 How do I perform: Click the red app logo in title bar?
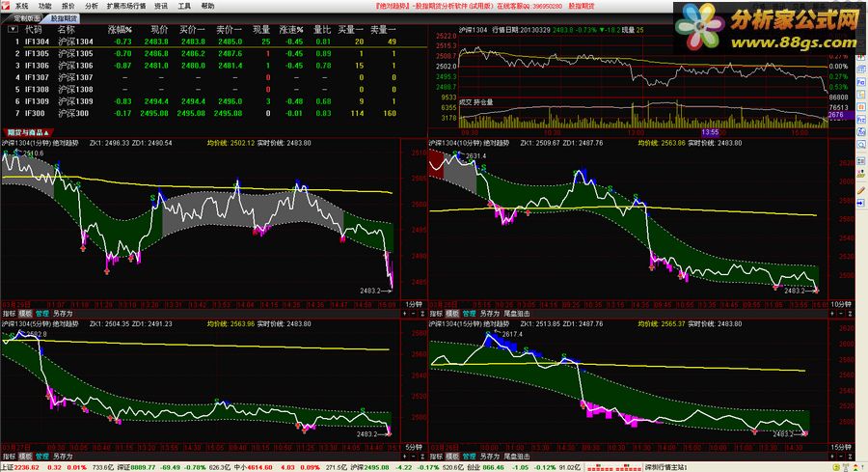[5, 6]
